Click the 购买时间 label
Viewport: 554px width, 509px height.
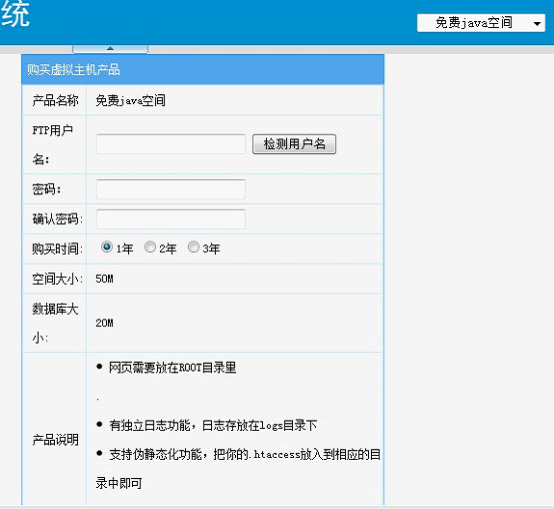[x=58, y=249]
